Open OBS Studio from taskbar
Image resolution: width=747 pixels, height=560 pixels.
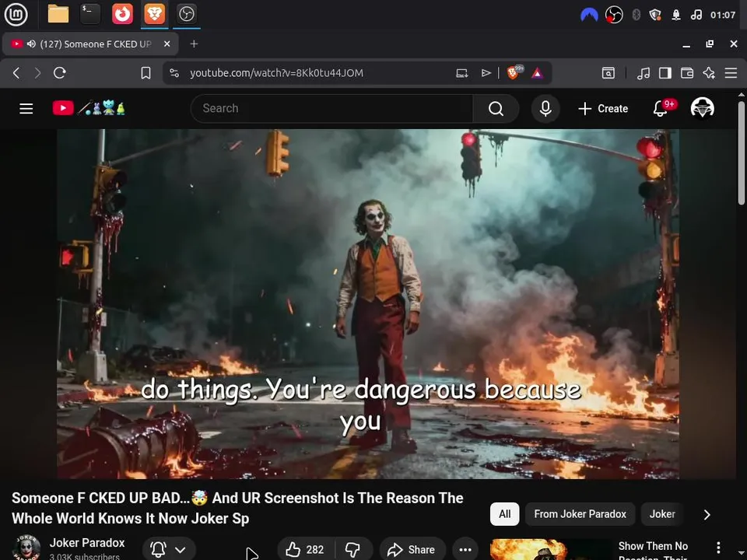point(186,14)
